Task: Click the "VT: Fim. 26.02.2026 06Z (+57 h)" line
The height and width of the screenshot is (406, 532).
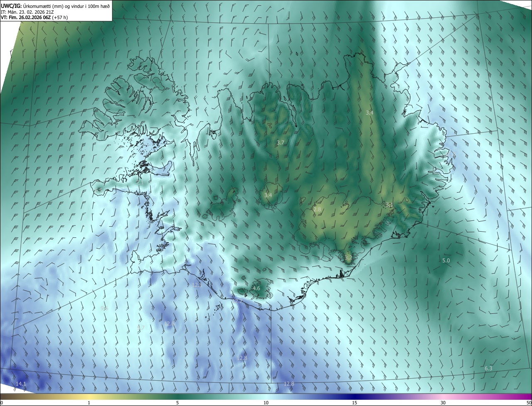Action: pyautogui.click(x=34, y=17)
